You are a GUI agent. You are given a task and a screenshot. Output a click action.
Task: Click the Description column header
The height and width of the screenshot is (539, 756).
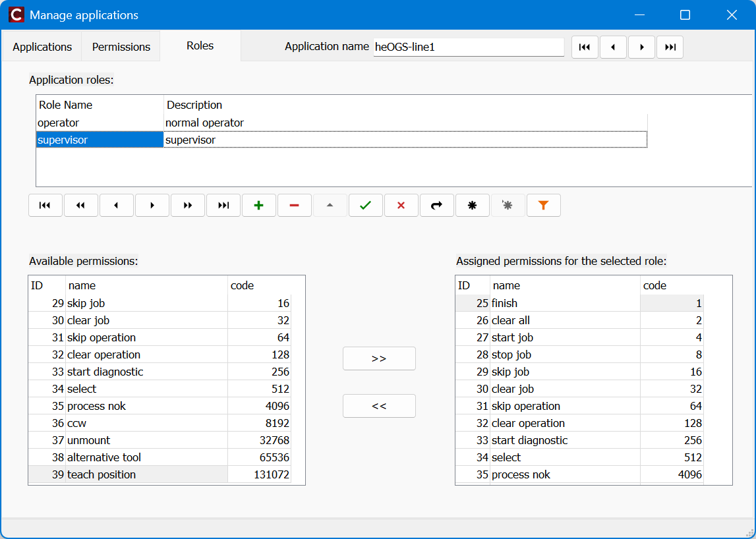tap(405, 105)
